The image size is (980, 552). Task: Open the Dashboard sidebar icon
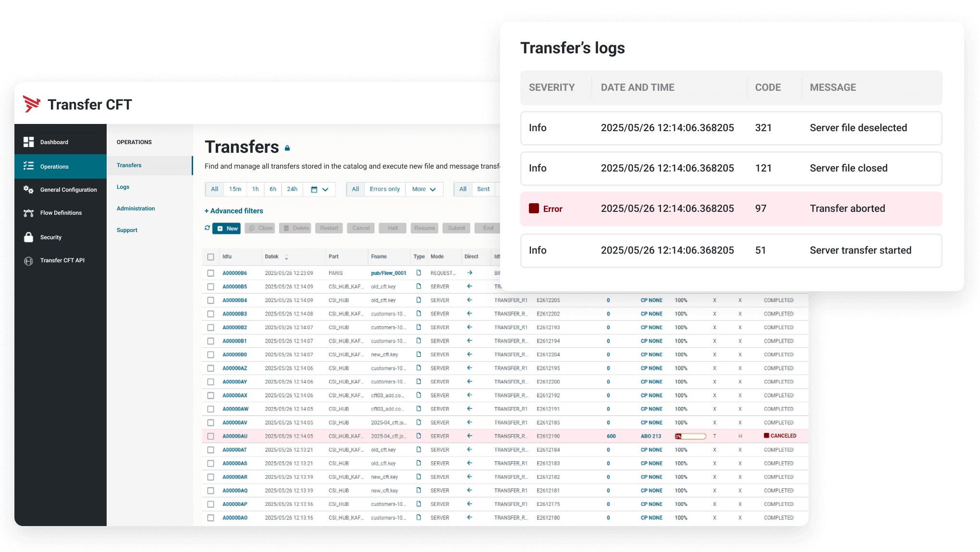coord(29,142)
